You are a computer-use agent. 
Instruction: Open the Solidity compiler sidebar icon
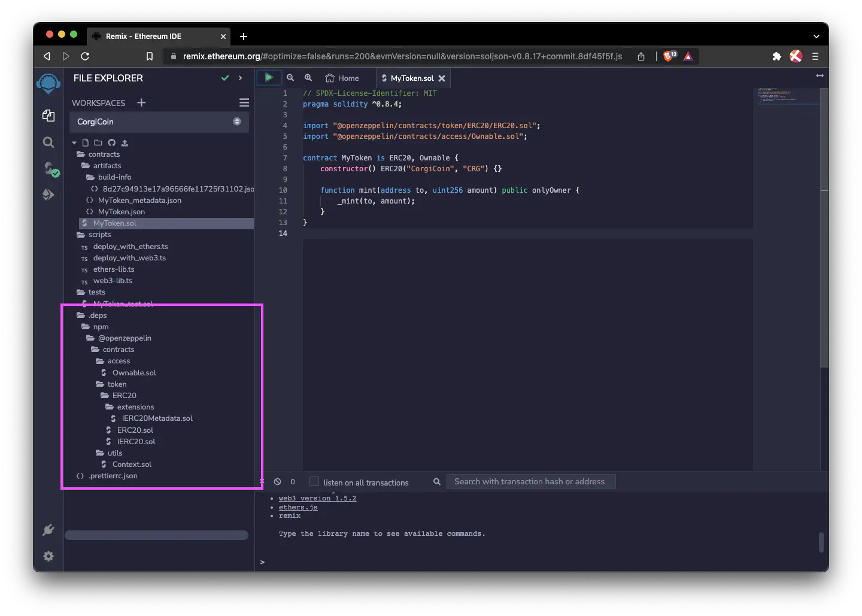50,169
